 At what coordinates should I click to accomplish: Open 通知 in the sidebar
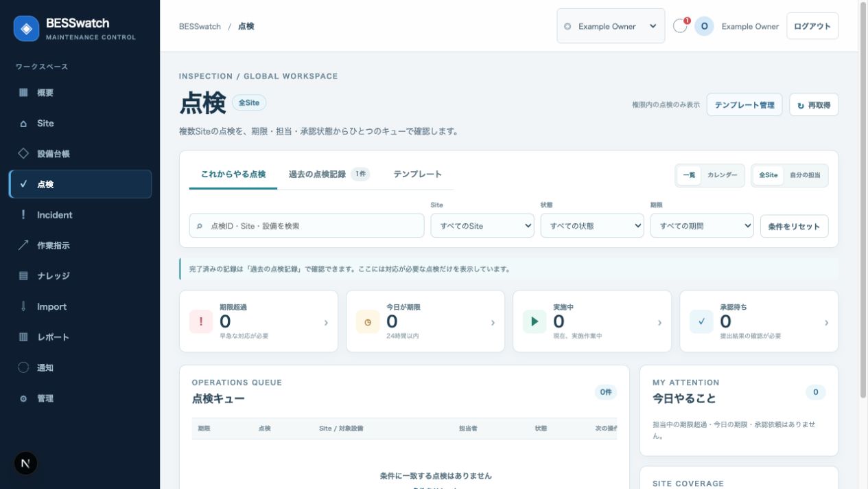(x=80, y=367)
